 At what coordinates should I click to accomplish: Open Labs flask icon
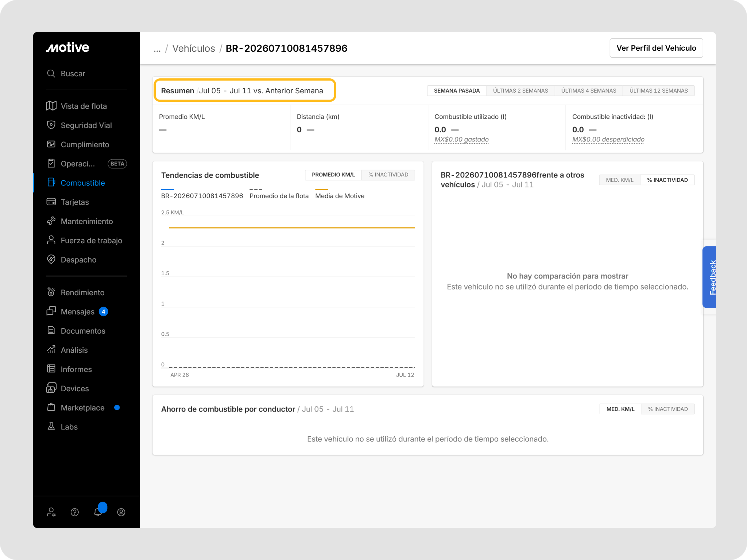pyautogui.click(x=51, y=427)
